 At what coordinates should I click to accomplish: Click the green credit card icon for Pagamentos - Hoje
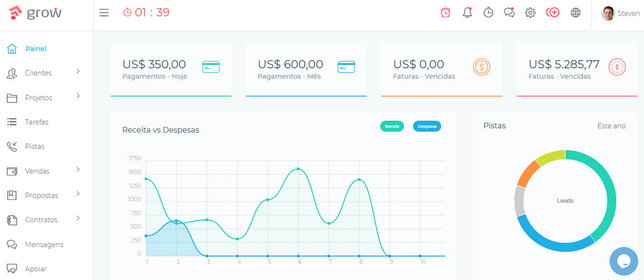coord(211,67)
